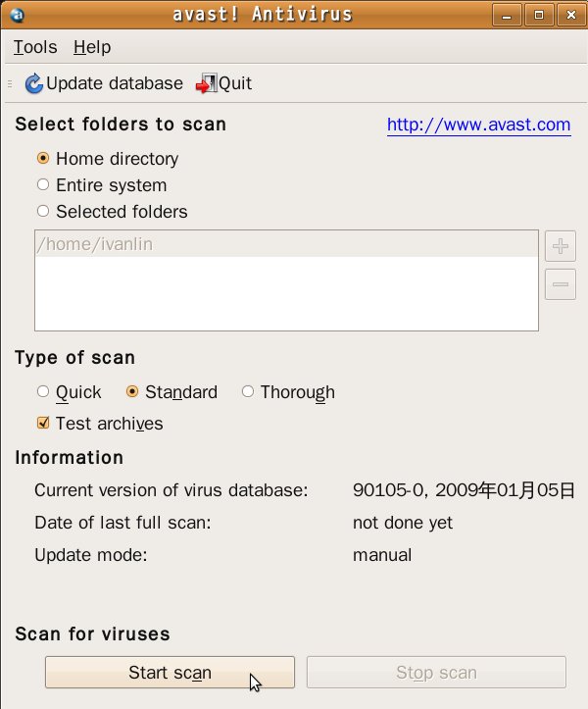Open the Help menu
The image size is (588, 709).
[92, 47]
